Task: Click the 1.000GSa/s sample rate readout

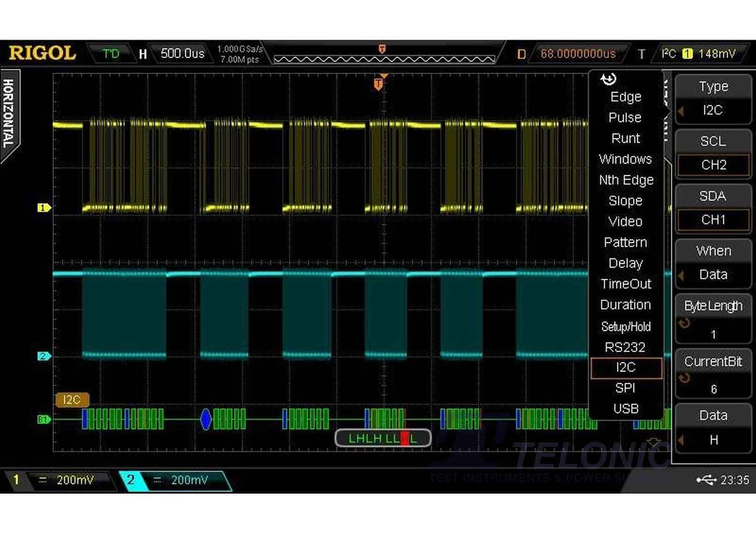Action: tap(240, 49)
